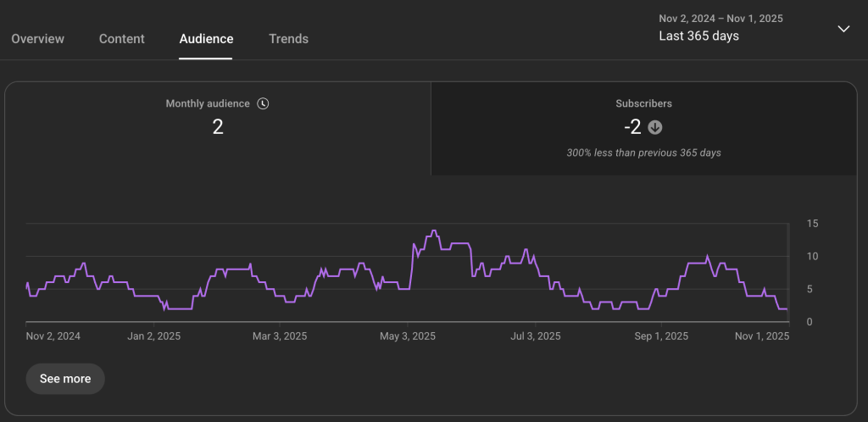Go to the Trends tab
Screen dimensions: 868x422
click(288, 39)
